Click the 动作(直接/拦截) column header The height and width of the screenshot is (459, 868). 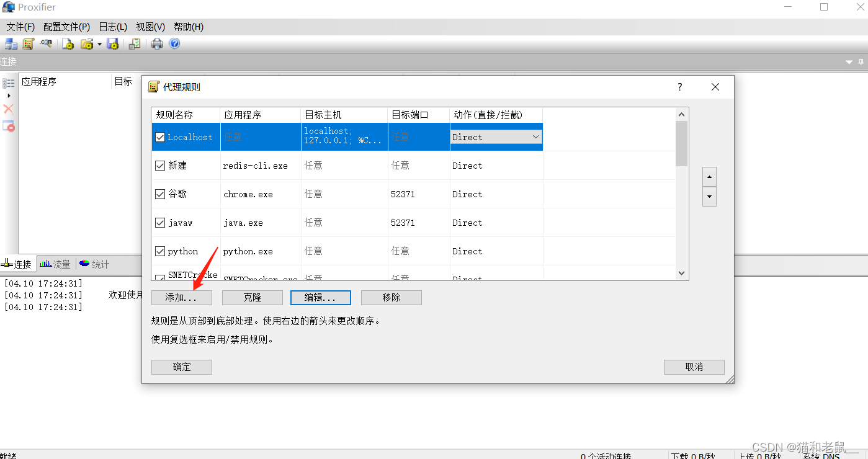tap(496, 115)
